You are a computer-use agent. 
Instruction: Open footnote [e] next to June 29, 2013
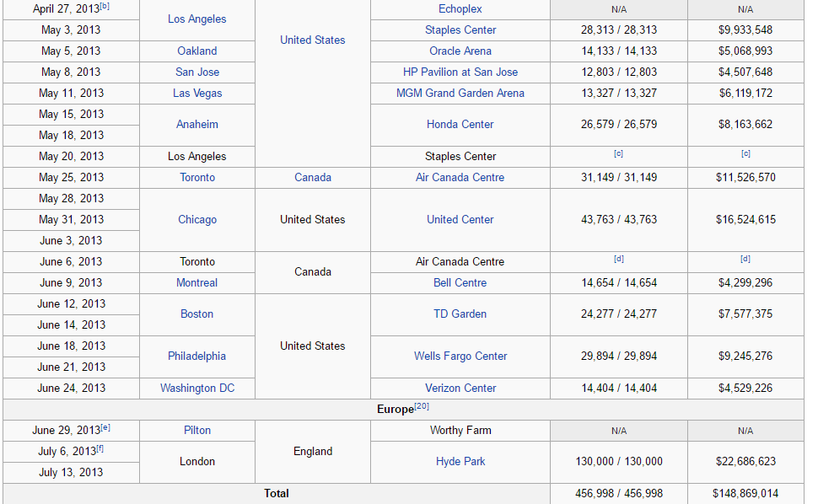tap(105, 427)
